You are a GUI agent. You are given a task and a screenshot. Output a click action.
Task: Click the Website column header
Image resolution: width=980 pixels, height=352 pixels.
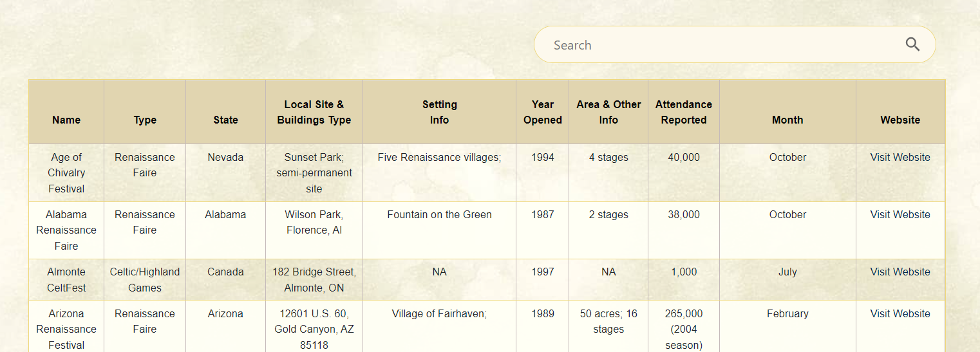[x=900, y=120]
